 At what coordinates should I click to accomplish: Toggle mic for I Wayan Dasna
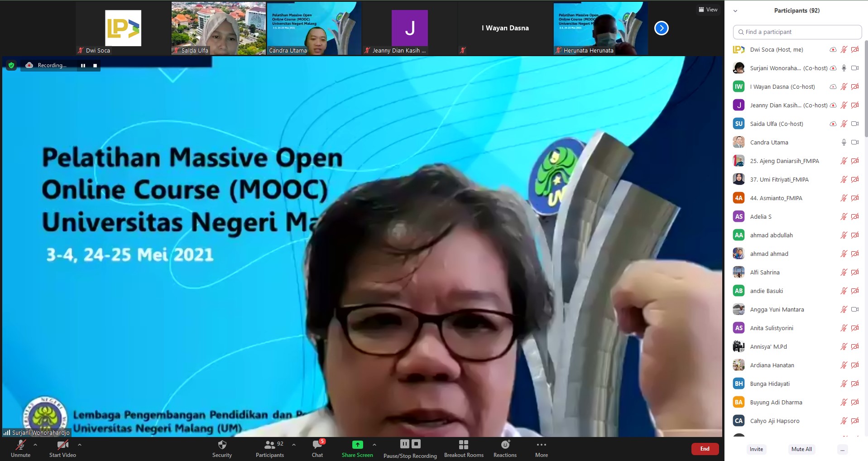[x=844, y=86]
